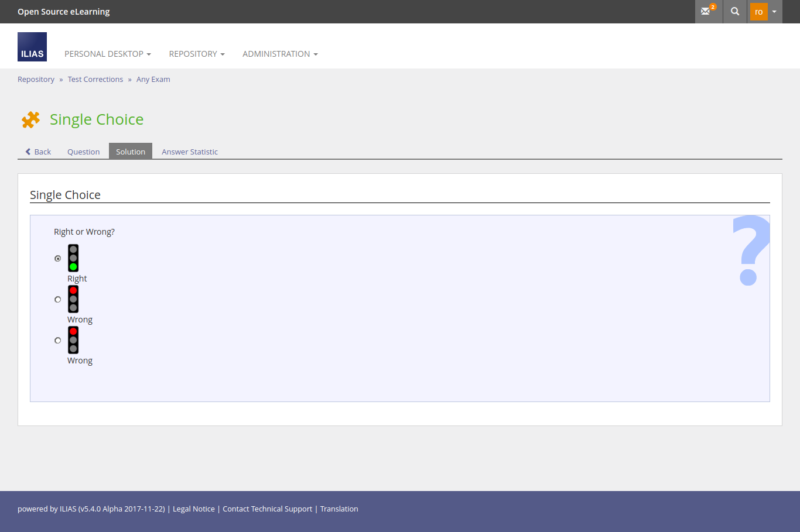Select the first 'Wrong' radio button
The image size is (800, 532).
point(58,299)
